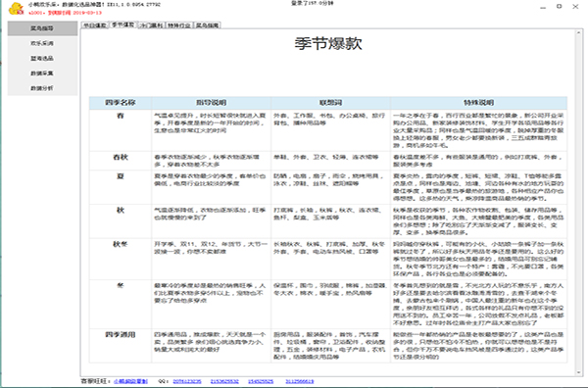Maximize the application window
588x388 pixels.
[560, 7]
